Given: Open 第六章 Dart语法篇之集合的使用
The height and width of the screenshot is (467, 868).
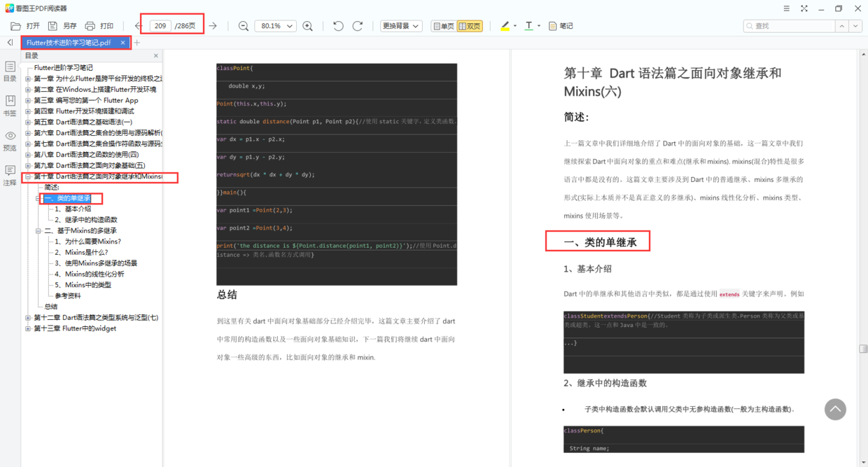Looking at the screenshot, I should (x=98, y=133).
